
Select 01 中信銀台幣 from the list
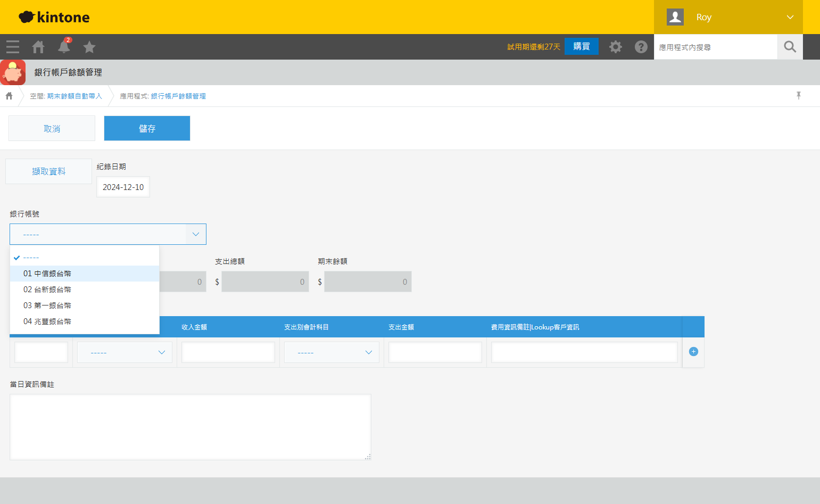point(85,274)
